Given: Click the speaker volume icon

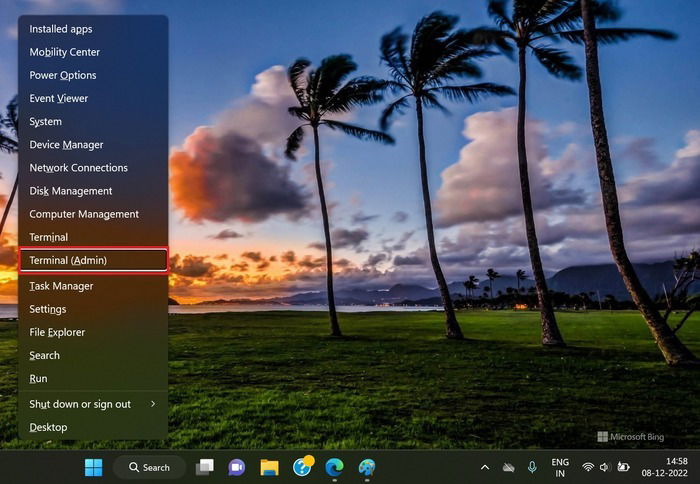Looking at the screenshot, I should (x=604, y=467).
